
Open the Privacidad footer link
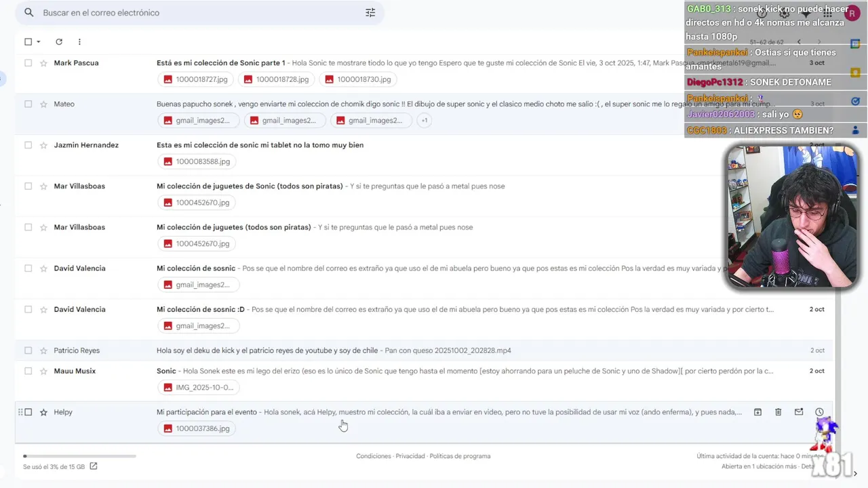(410, 456)
